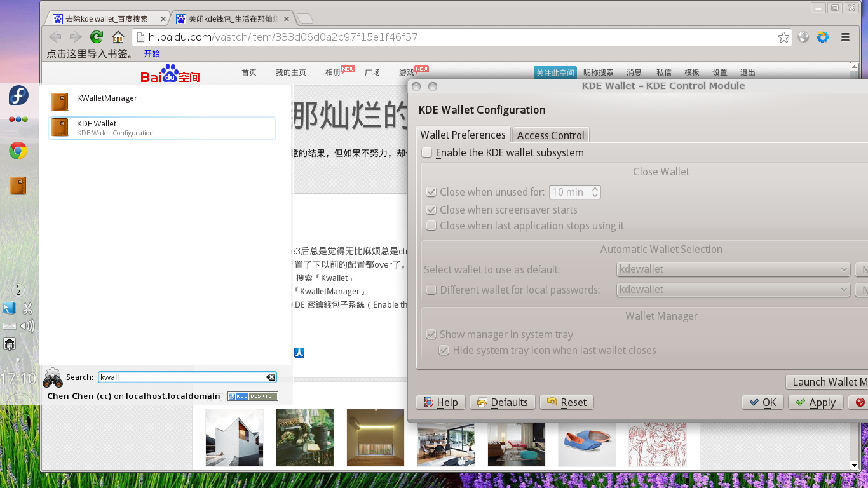Click the 开始 bookmarks import link
This screenshot has height=488, width=868.
tap(152, 54)
